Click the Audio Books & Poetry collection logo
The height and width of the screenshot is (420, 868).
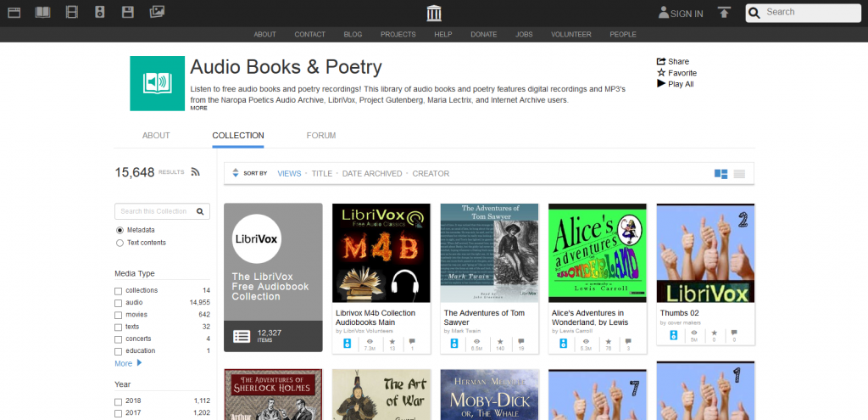coord(157,83)
